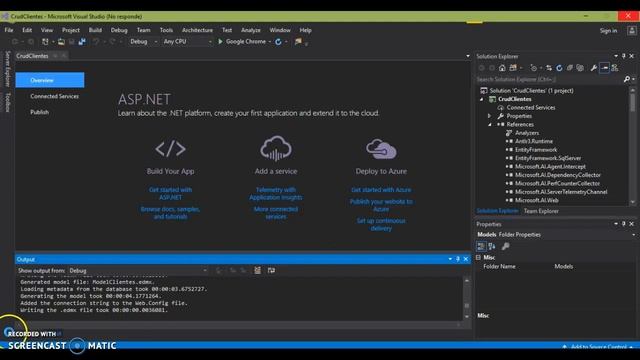Click the Output panel vertical scrollbar down arrow

point(467,317)
